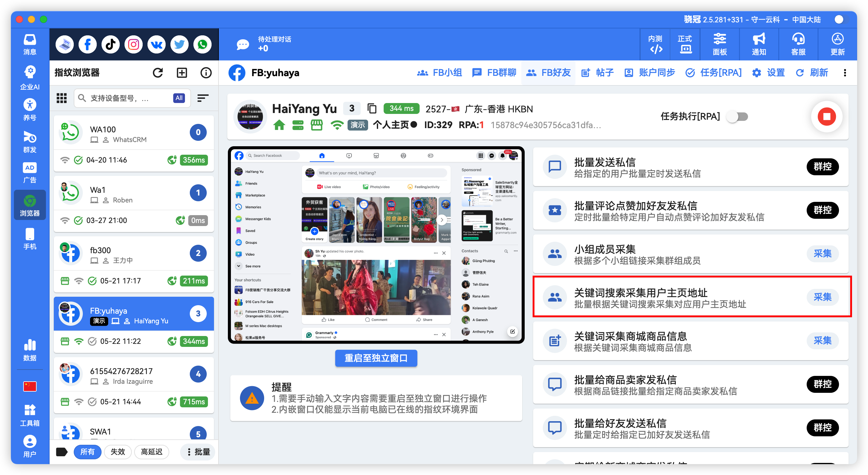Open the 群发 sidebar icon
This screenshot has width=868, height=475.
pyautogui.click(x=30, y=141)
